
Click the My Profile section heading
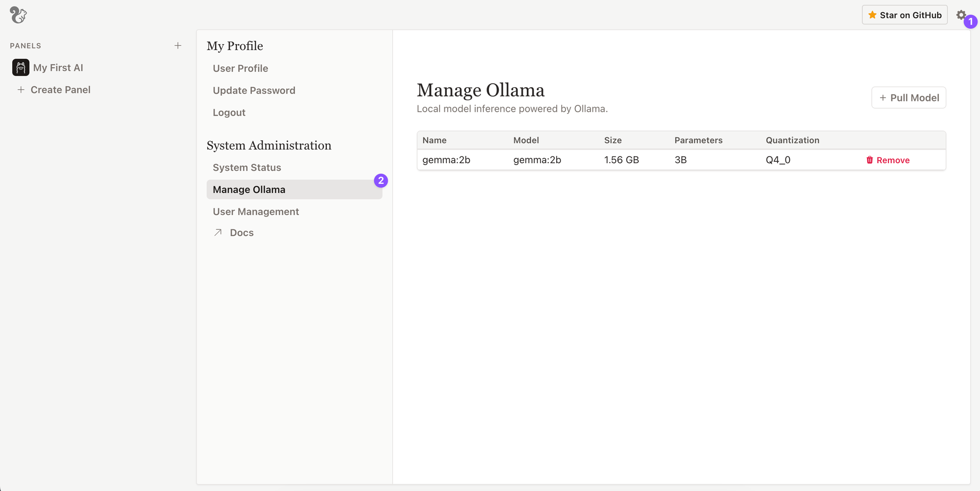coord(235,46)
